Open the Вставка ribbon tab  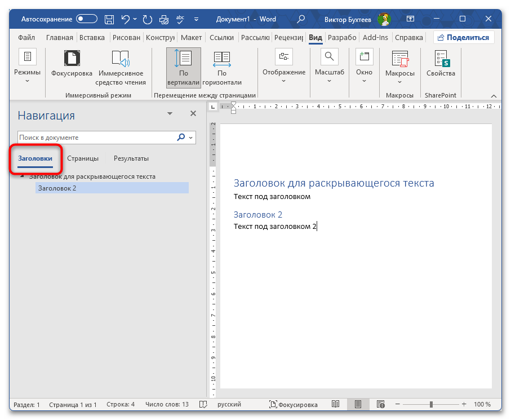pos(92,38)
